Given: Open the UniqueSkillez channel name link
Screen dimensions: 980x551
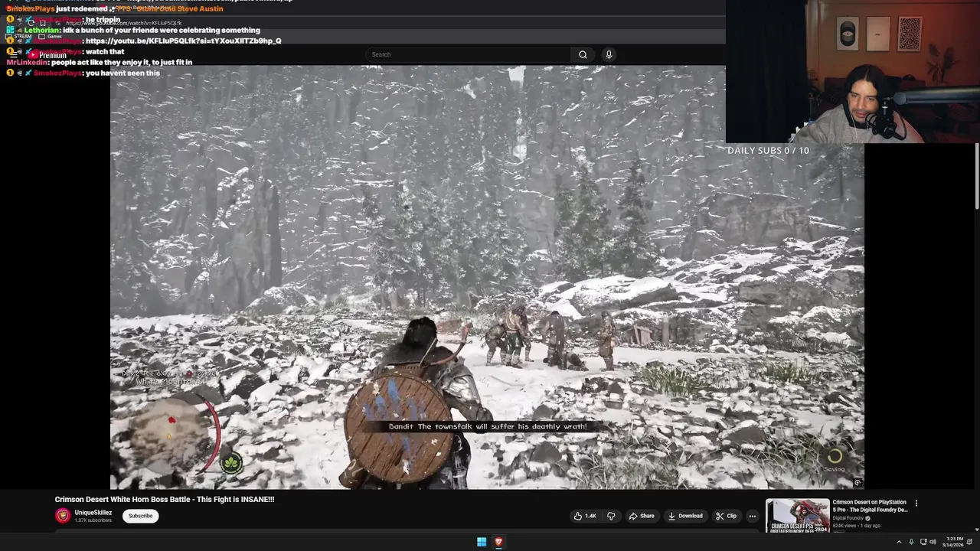Looking at the screenshot, I should [x=93, y=513].
